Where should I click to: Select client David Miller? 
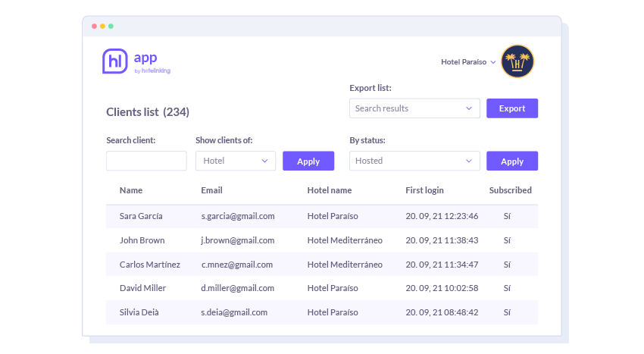click(142, 288)
